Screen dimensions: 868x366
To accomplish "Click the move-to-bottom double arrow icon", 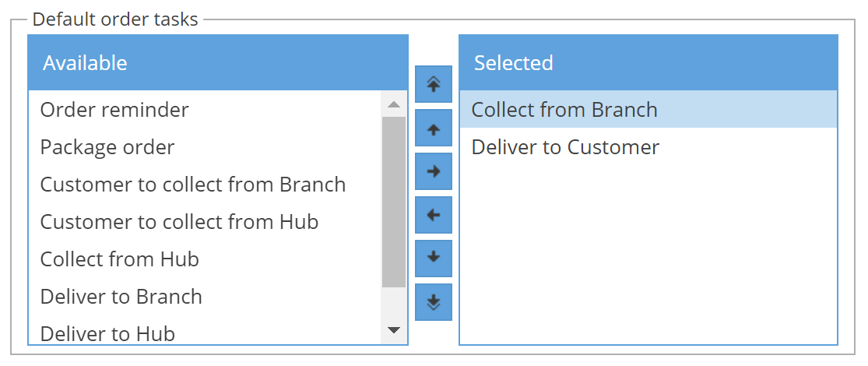I will (434, 301).
